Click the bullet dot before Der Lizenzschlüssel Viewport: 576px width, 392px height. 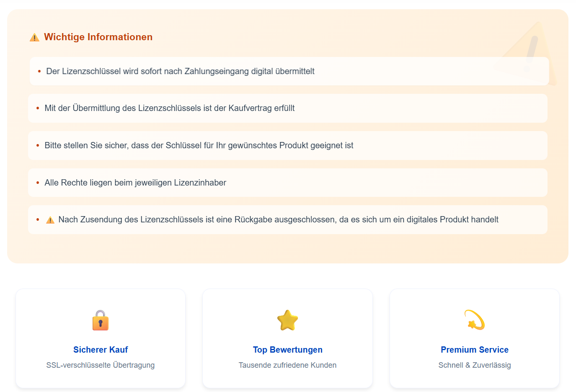tap(39, 72)
